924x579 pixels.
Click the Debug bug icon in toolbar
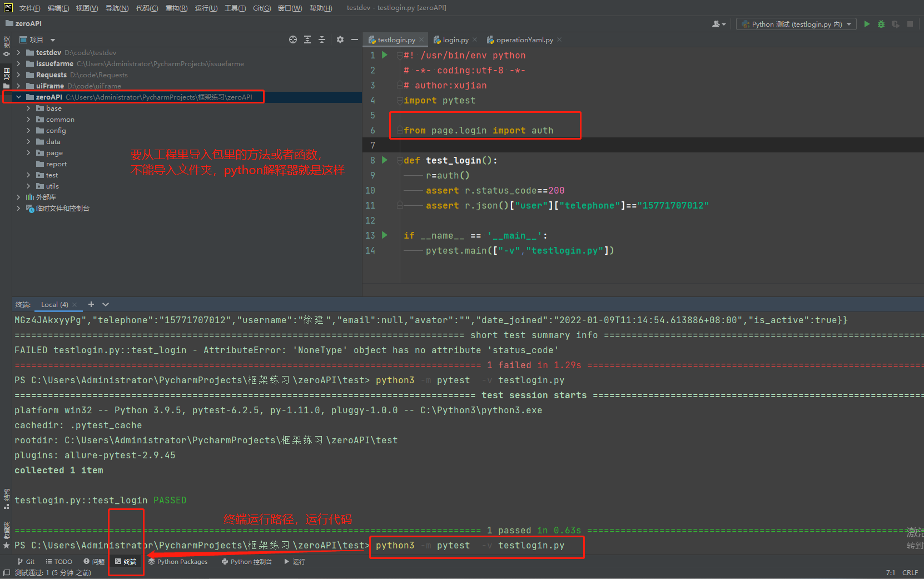pyautogui.click(x=881, y=24)
